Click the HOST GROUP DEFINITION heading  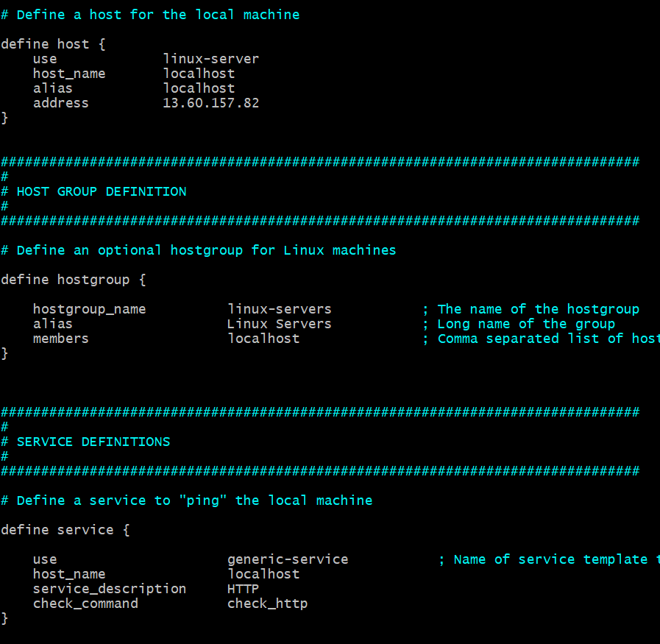point(101,191)
